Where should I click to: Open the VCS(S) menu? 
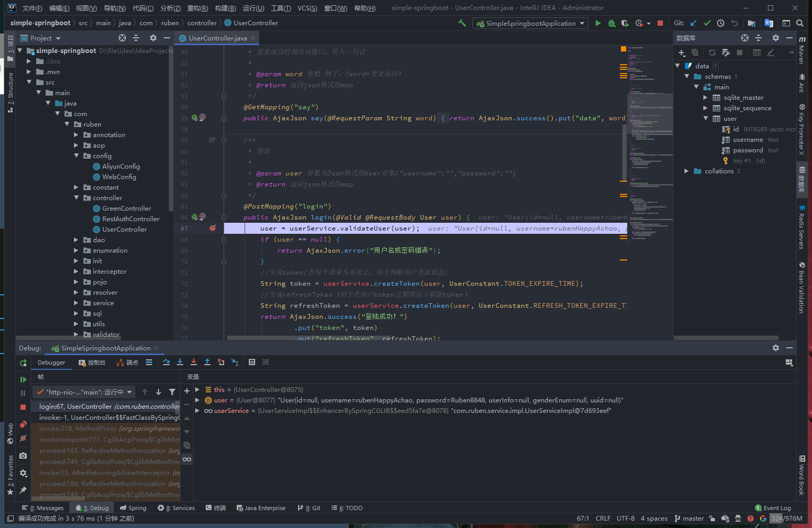click(x=307, y=8)
